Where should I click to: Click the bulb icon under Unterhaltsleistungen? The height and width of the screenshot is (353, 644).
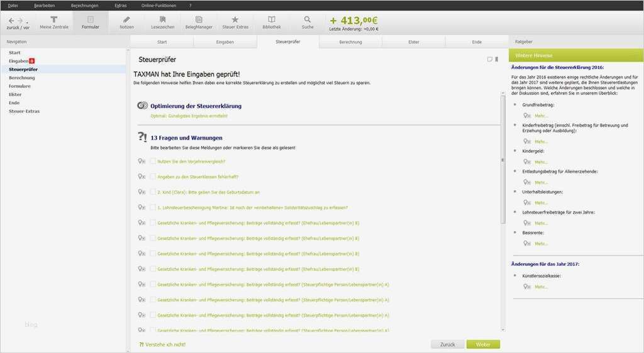[527, 202]
